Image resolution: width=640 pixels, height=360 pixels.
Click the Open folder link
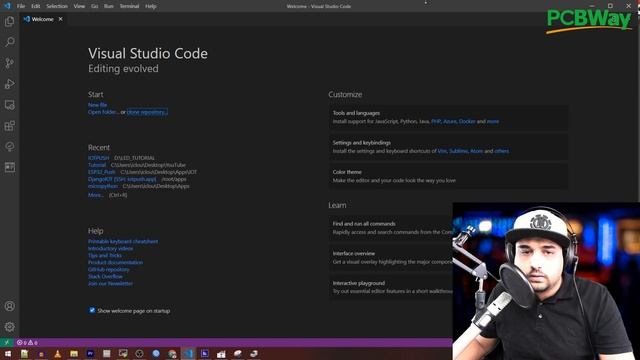(x=103, y=112)
